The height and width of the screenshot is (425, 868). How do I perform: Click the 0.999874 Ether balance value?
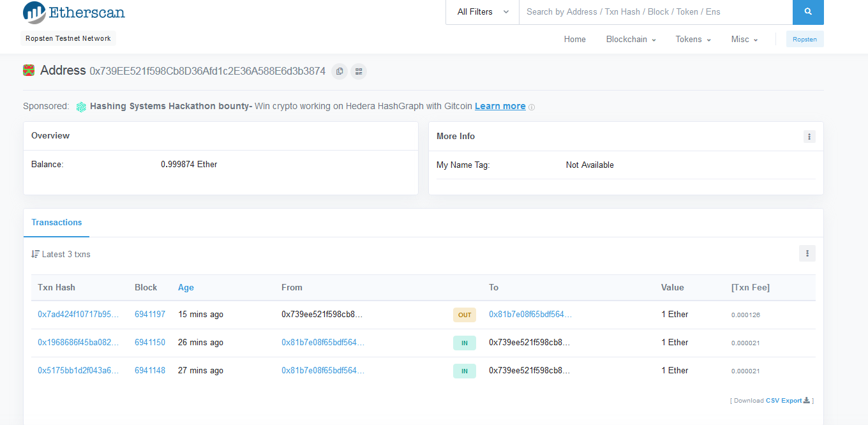(189, 165)
